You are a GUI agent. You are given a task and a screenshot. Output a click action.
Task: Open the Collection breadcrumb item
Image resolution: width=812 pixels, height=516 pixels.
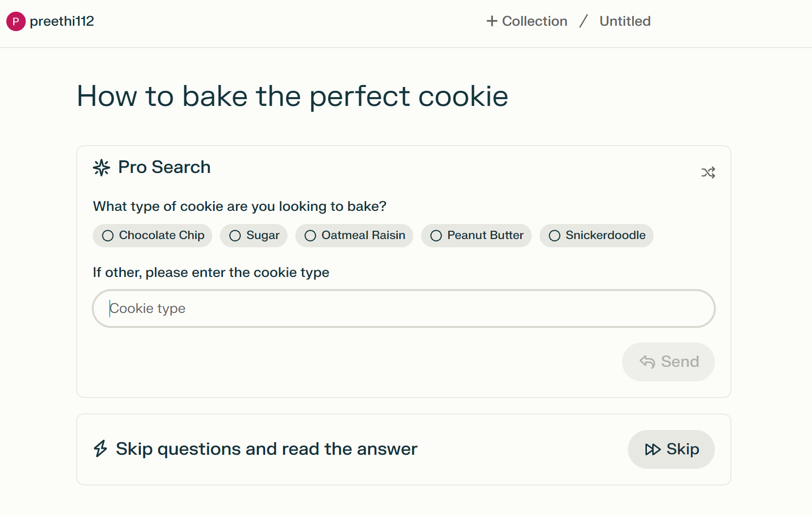[x=534, y=21]
